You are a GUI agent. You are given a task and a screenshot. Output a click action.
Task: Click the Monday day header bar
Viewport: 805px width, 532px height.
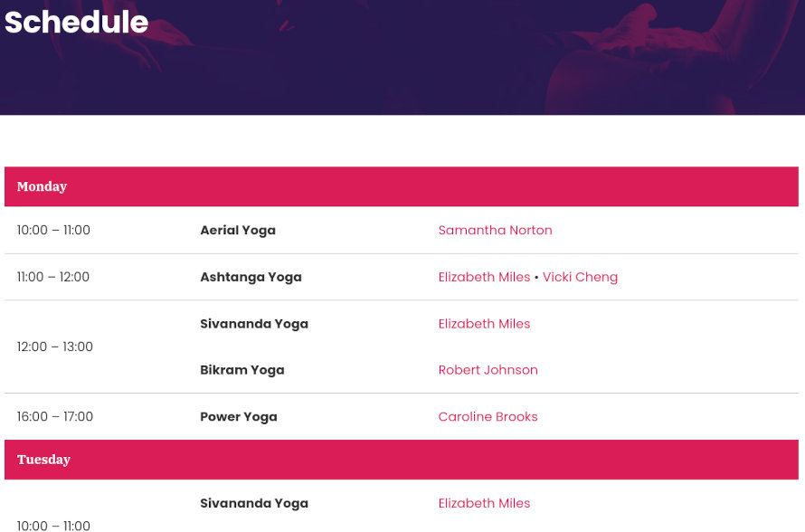click(402, 186)
